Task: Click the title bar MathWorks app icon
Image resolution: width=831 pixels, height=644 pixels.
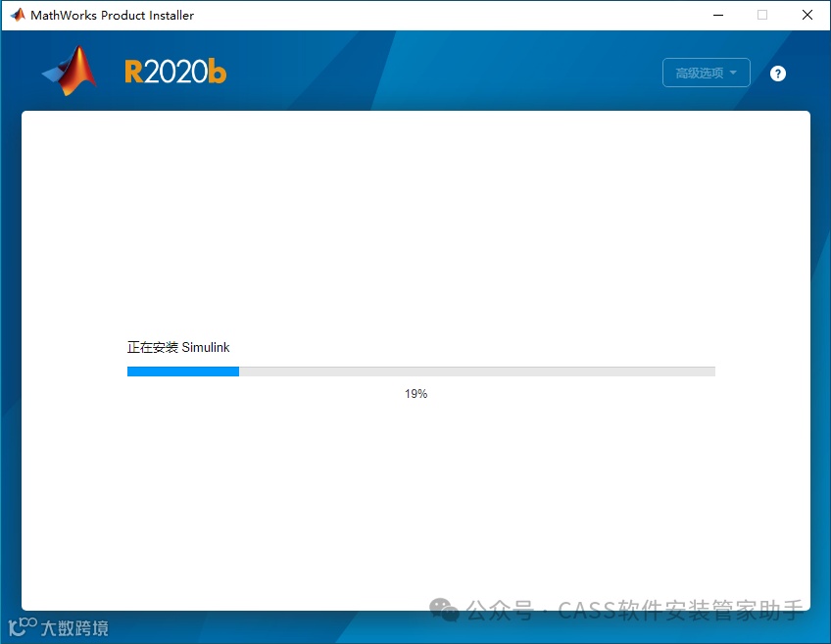Action: click(18, 15)
